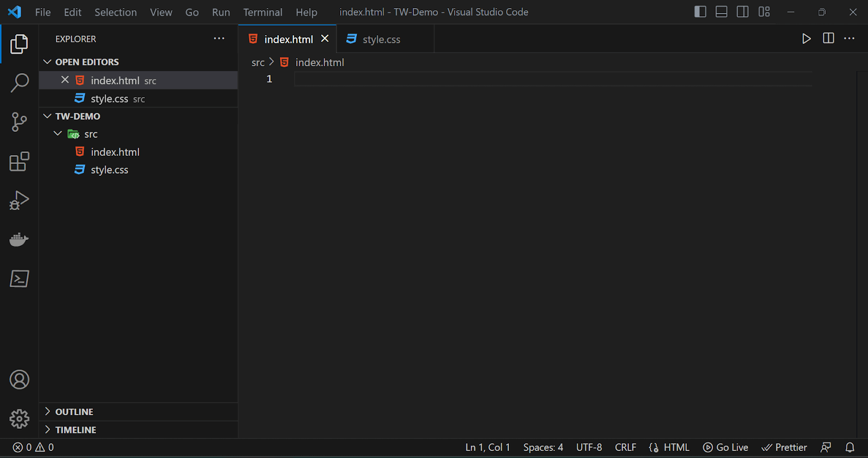
Task: Open the Run and Debug view
Action: click(x=19, y=200)
